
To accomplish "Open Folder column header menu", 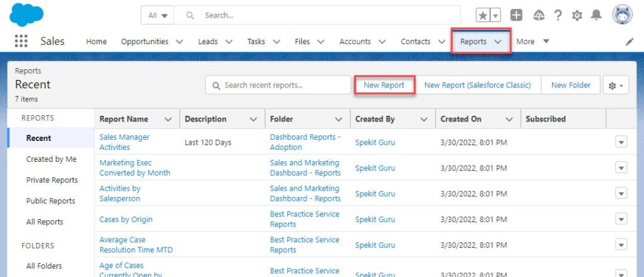I will pyautogui.click(x=338, y=119).
